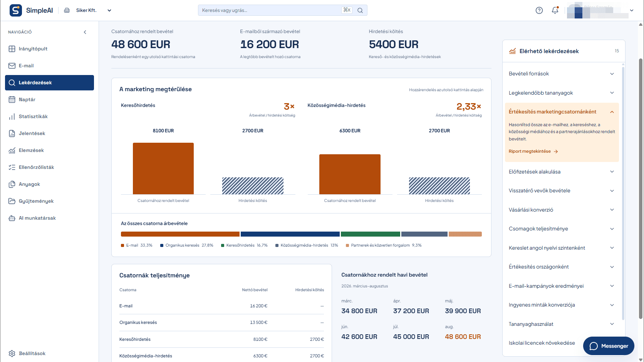Click the AI munkatársak robot icon

pyautogui.click(x=12, y=218)
